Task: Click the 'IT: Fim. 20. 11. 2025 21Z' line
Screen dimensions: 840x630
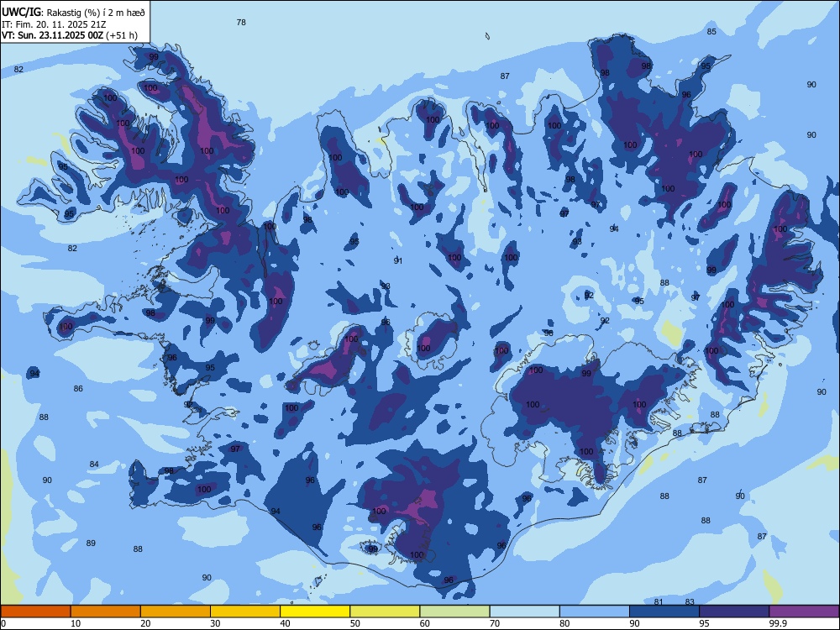Action: coord(54,24)
